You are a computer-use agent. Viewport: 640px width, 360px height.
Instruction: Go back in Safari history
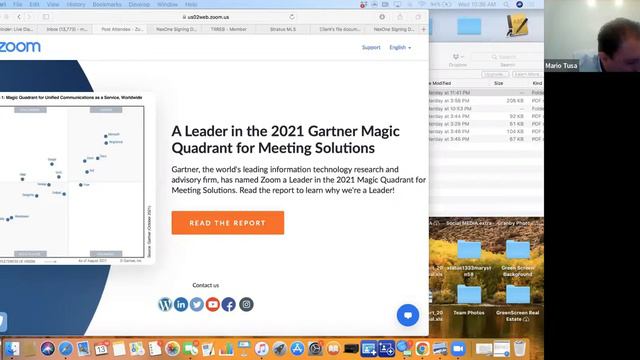coord(19,17)
